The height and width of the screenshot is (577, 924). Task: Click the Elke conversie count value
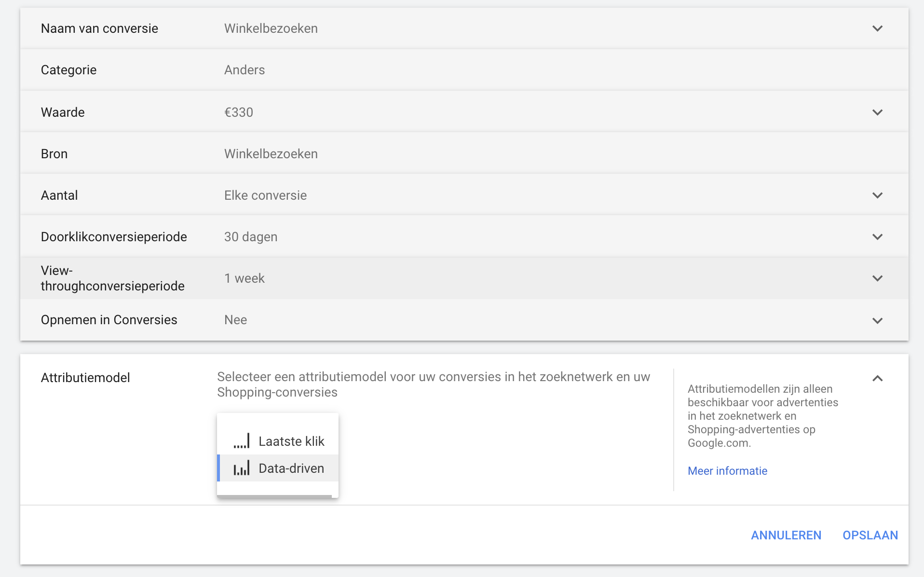[265, 195]
